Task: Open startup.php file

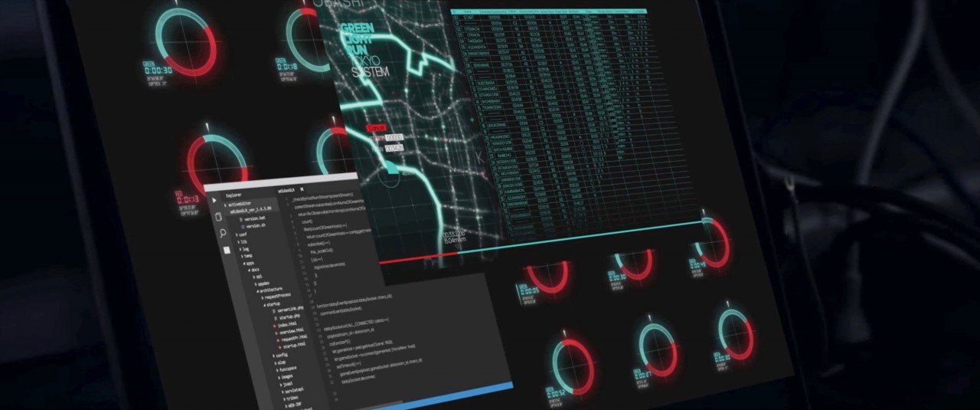Action: (x=287, y=317)
